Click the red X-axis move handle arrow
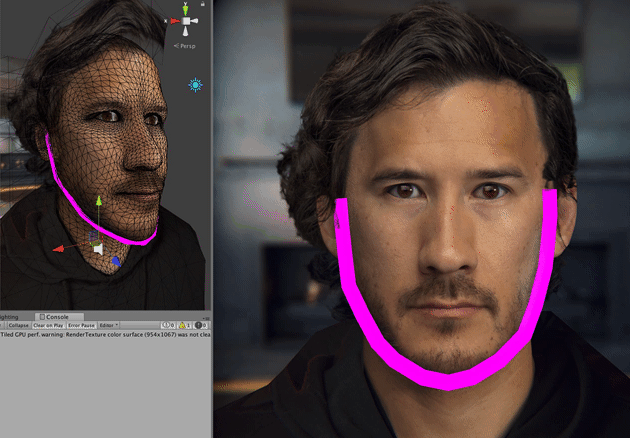630x438 pixels. (x=58, y=249)
